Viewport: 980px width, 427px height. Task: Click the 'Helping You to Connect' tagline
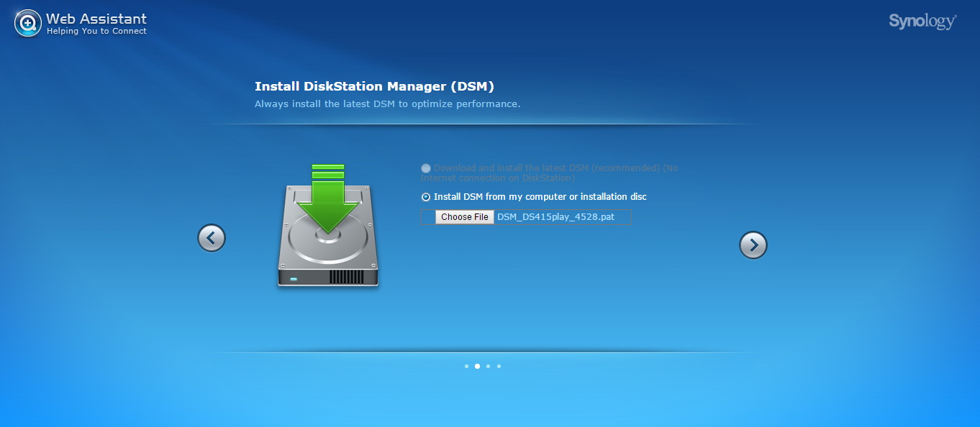96,32
